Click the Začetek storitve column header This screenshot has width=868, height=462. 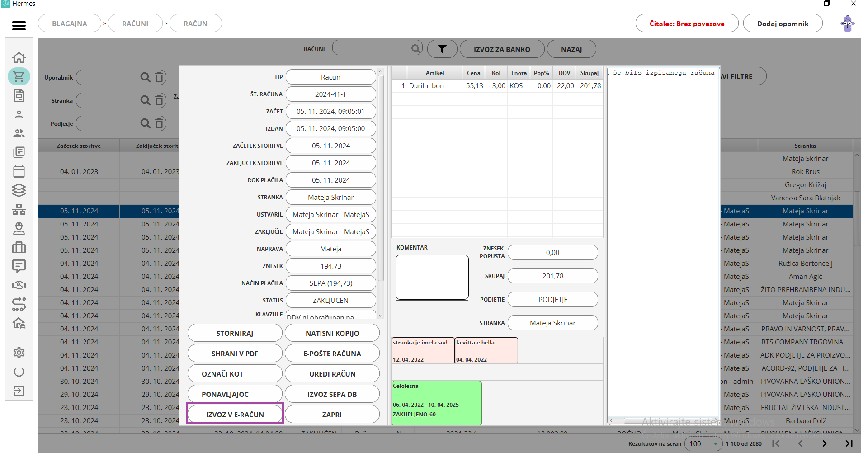pos(79,146)
